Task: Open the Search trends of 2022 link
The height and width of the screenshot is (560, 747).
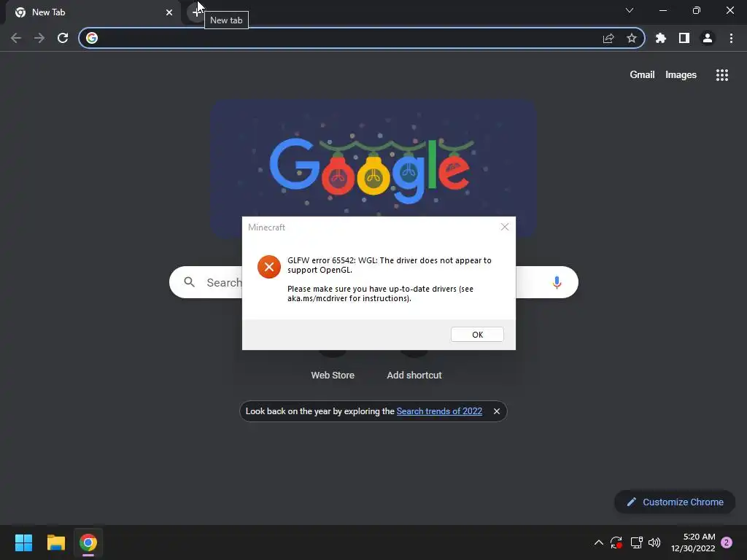Action: click(x=439, y=411)
